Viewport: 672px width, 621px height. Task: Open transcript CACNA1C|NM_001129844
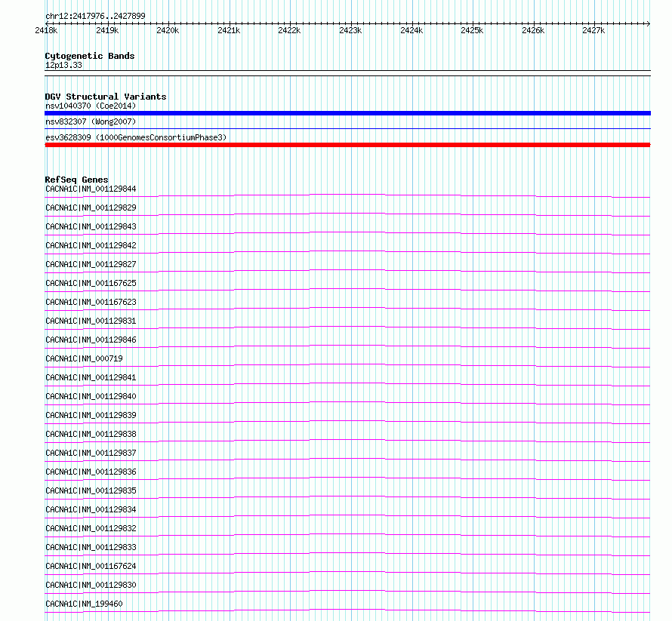click(91, 189)
